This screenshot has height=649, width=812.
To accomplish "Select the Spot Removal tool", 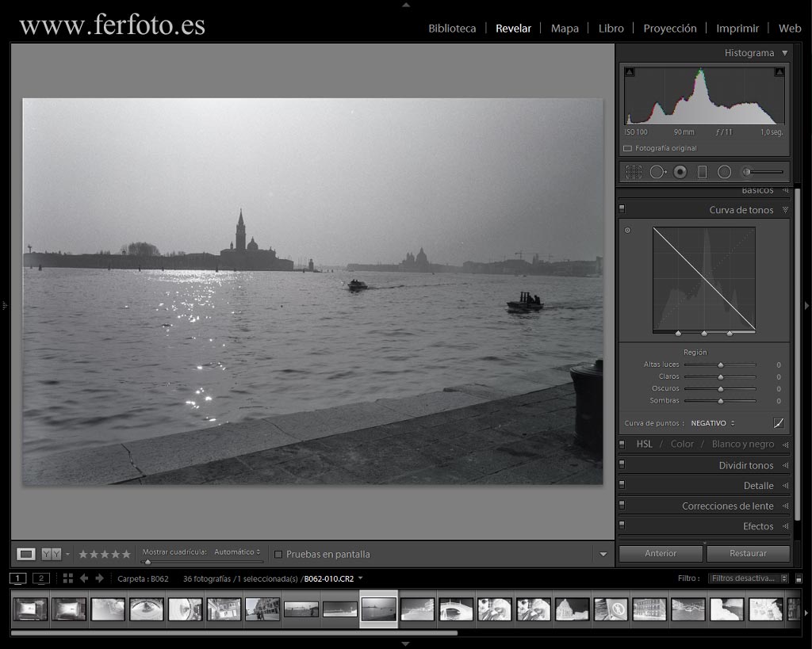I will [657, 172].
